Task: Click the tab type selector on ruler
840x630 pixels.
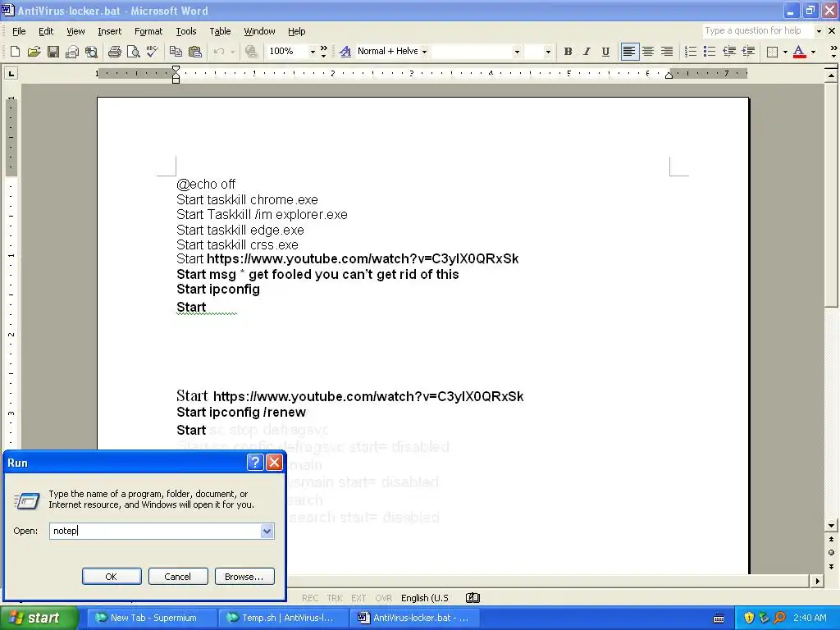Action: click(x=11, y=73)
